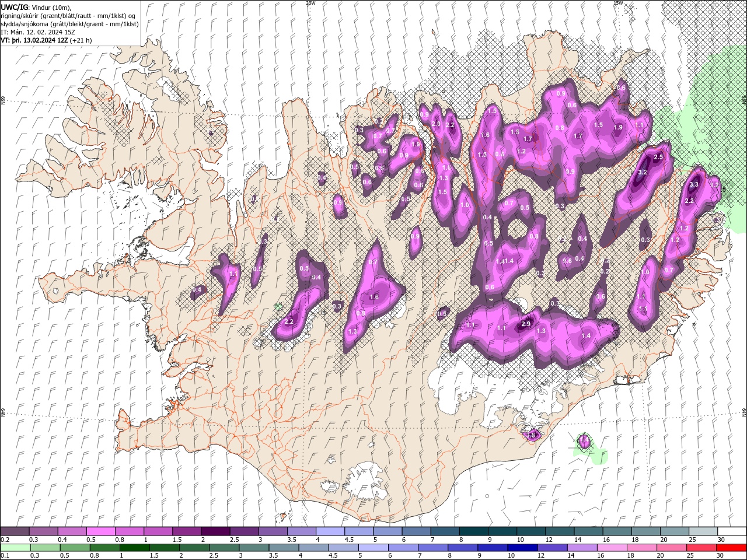The image size is (747, 560).
Task: Click the 2.5 snowfall value in the northeast
Action: 659,157
